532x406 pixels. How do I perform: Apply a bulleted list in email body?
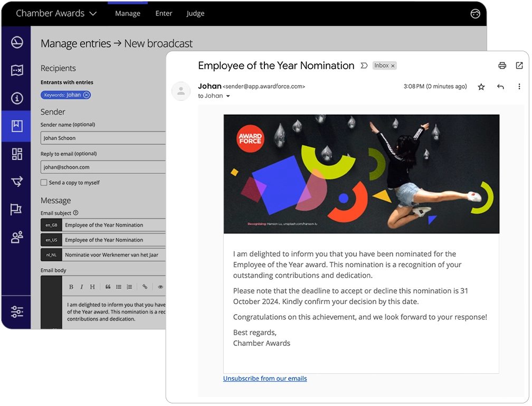click(119, 287)
